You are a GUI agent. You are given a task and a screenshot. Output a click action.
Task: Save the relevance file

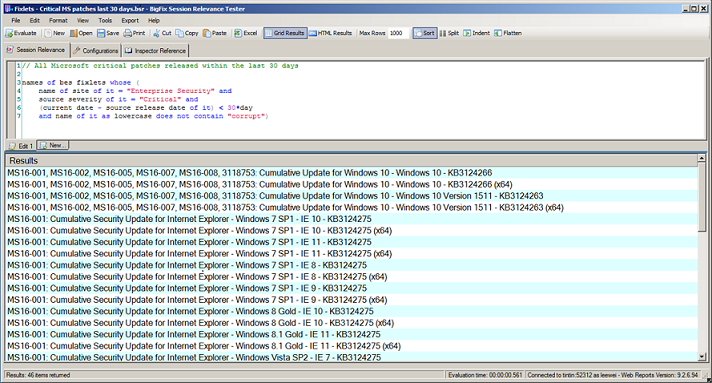point(108,33)
